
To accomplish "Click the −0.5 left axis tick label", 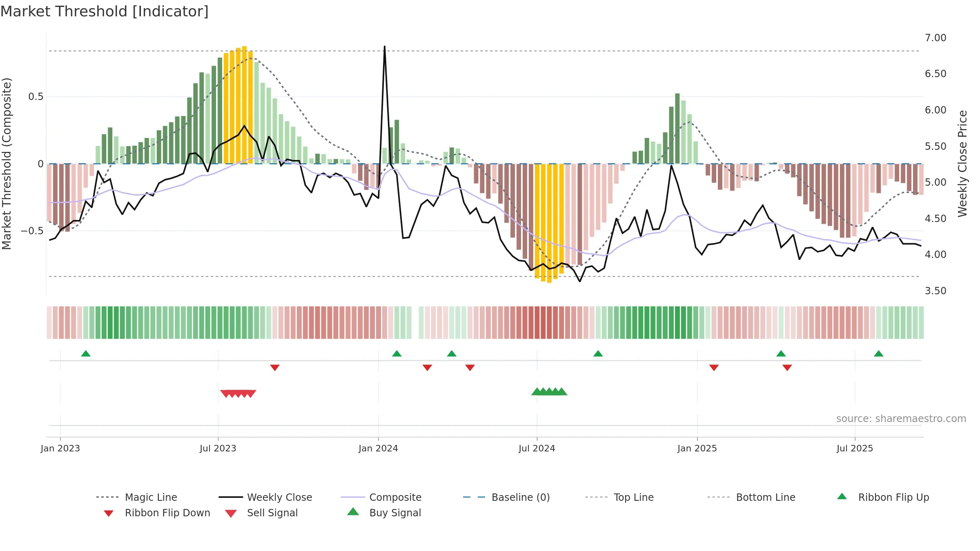I will point(32,231).
